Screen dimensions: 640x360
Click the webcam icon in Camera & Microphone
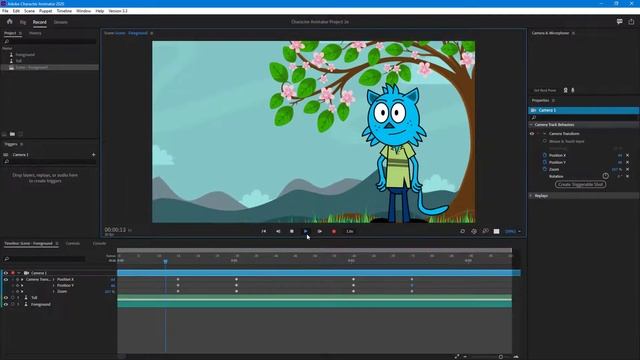point(566,90)
